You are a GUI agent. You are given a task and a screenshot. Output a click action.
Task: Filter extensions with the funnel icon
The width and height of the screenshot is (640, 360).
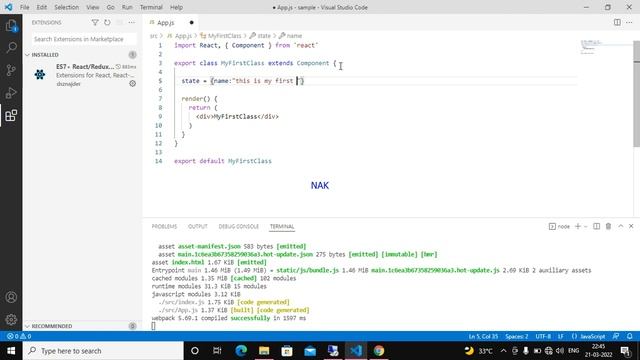(x=95, y=22)
